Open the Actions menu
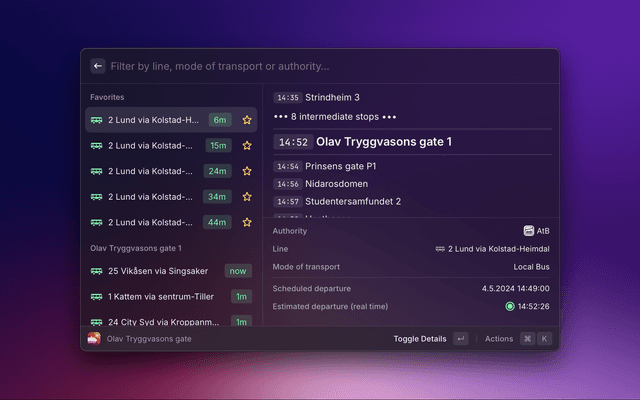 (498, 339)
